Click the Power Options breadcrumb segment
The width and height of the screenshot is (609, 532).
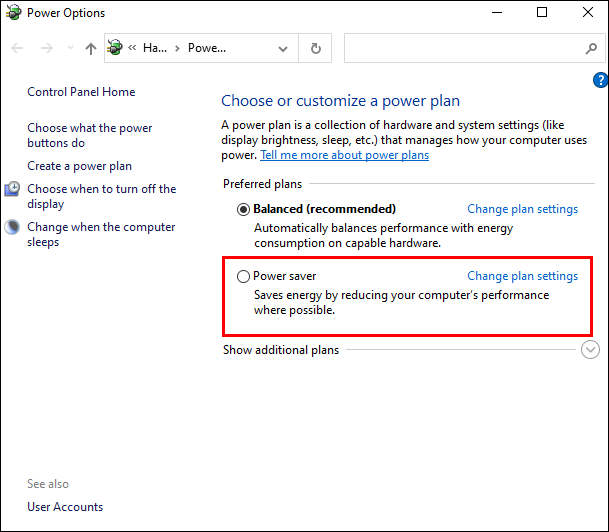(x=207, y=48)
